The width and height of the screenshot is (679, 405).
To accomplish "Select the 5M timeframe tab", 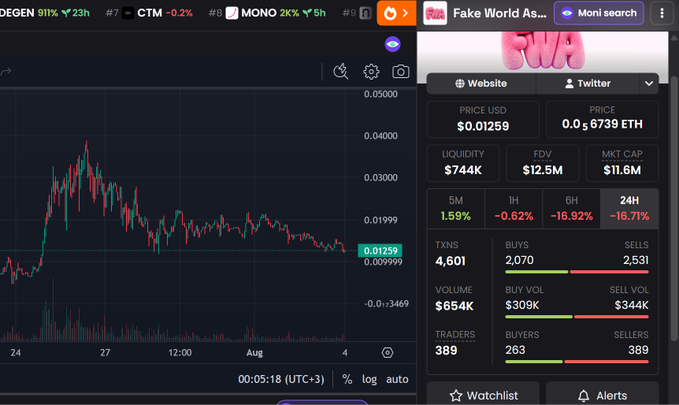I will (456, 208).
